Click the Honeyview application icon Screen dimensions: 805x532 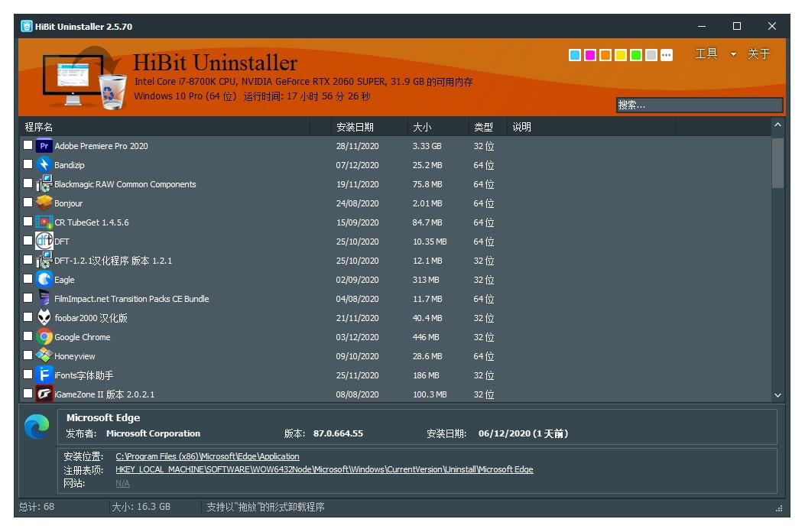[44, 355]
